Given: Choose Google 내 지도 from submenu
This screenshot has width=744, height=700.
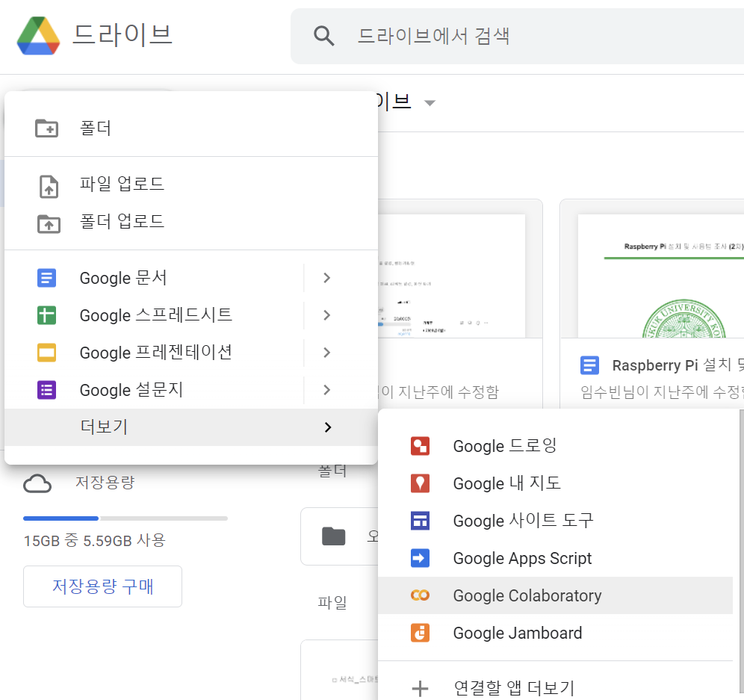Looking at the screenshot, I should (556, 483).
